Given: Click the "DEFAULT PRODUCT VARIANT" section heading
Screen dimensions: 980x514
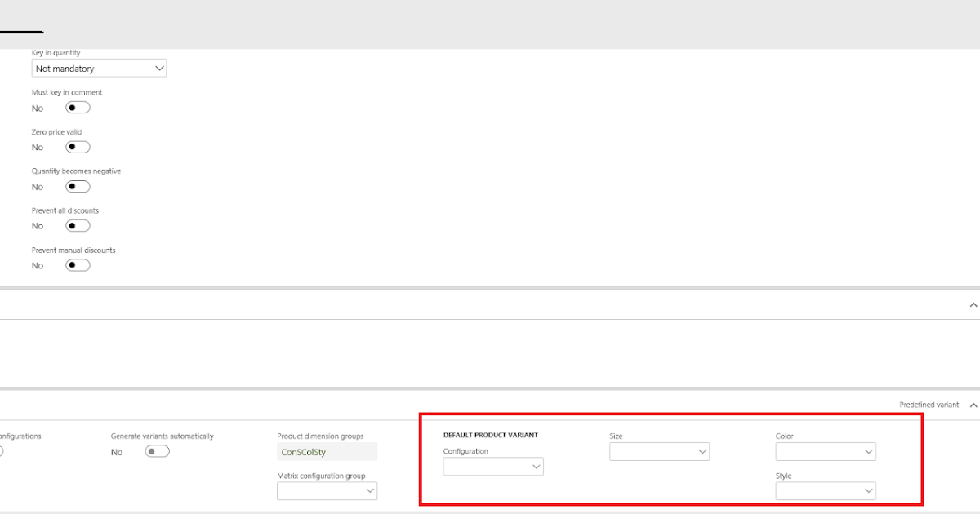Looking at the screenshot, I should click(489, 435).
